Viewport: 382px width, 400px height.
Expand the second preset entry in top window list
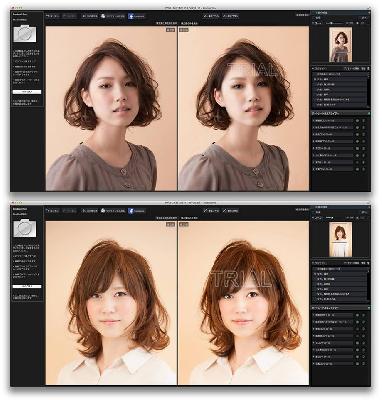pyautogui.click(x=340, y=79)
